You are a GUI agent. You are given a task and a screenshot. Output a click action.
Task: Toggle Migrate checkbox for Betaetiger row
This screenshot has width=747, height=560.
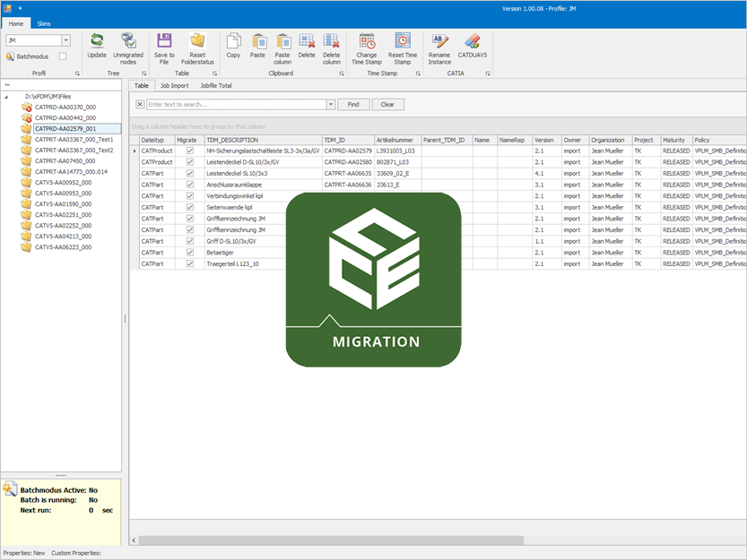tap(190, 253)
